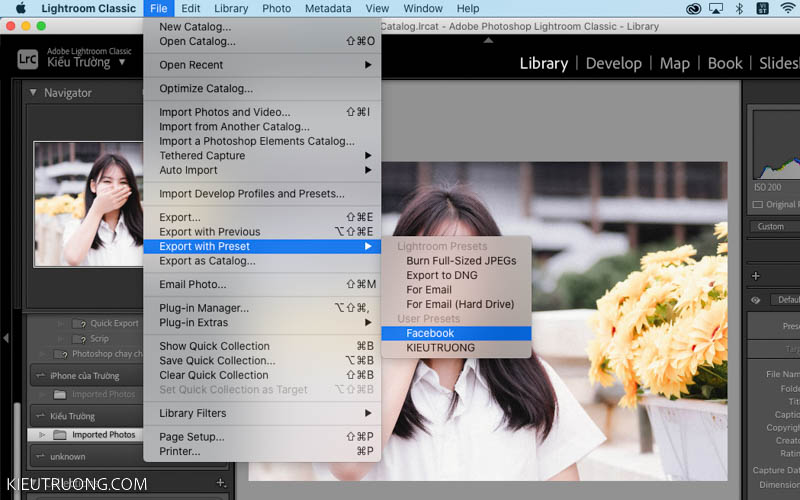This screenshot has width=800, height=500.
Task: Open the Metadata menu
Action: [328, 8]
